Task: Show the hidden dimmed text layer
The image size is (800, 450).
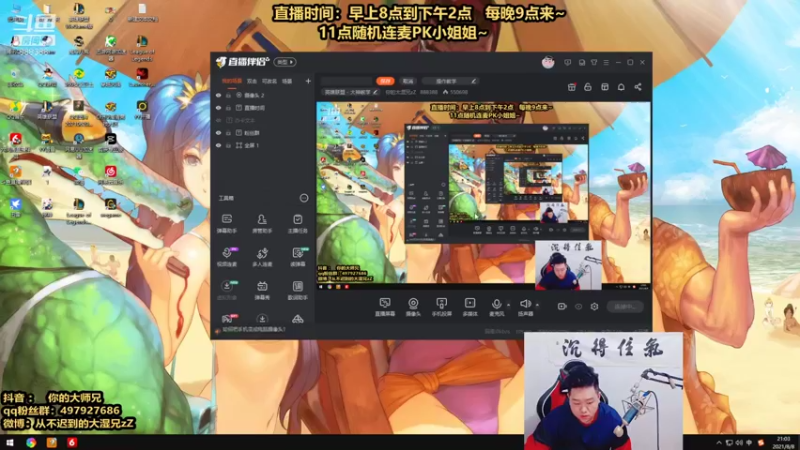Action: [x=218, y=120]
